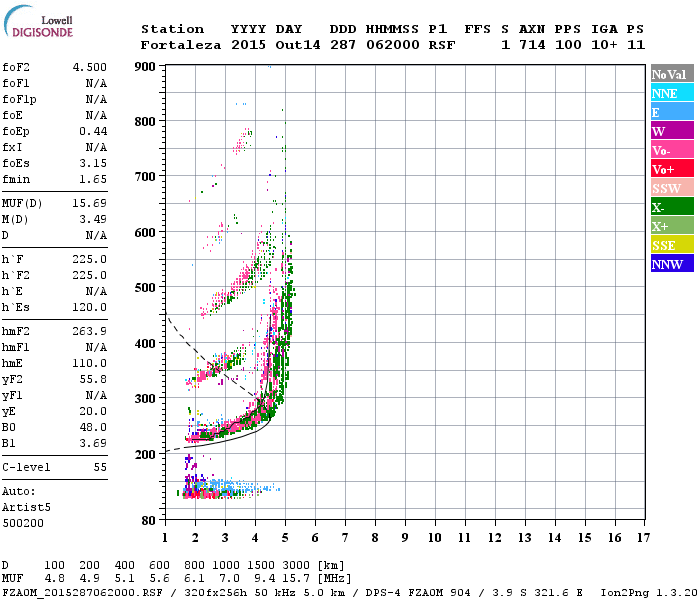
Task: Pick the X- dark green legend swatch
Action: (672, 206)
